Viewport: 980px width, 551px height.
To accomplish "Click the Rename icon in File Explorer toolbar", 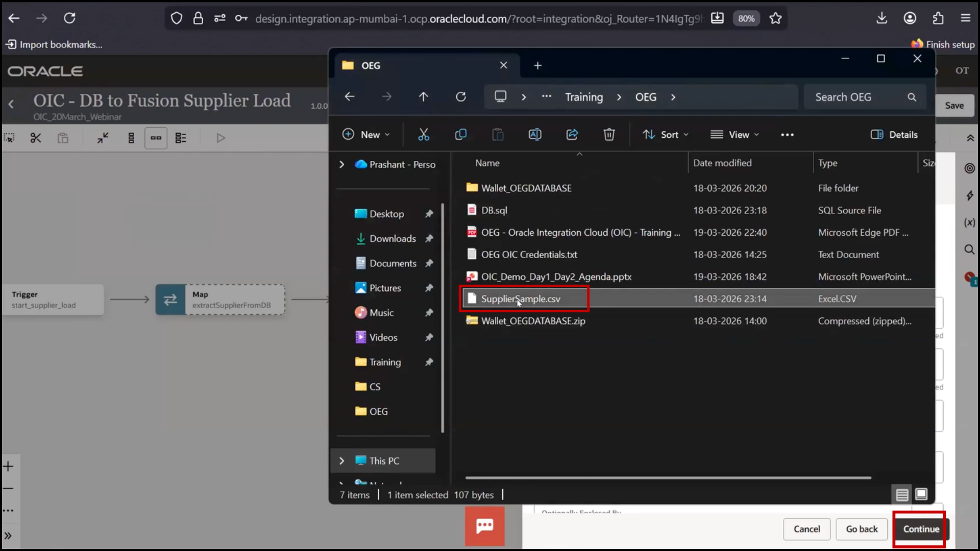I will coord(535,135).
